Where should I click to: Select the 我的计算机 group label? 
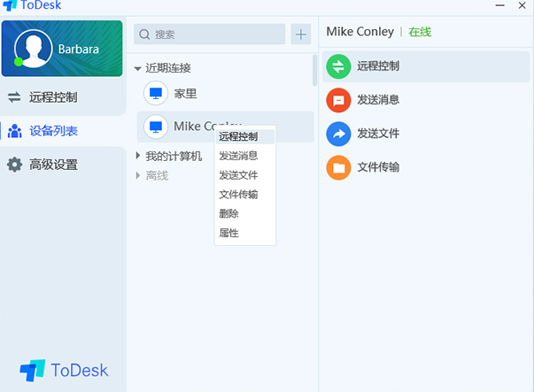pos(174,157)
